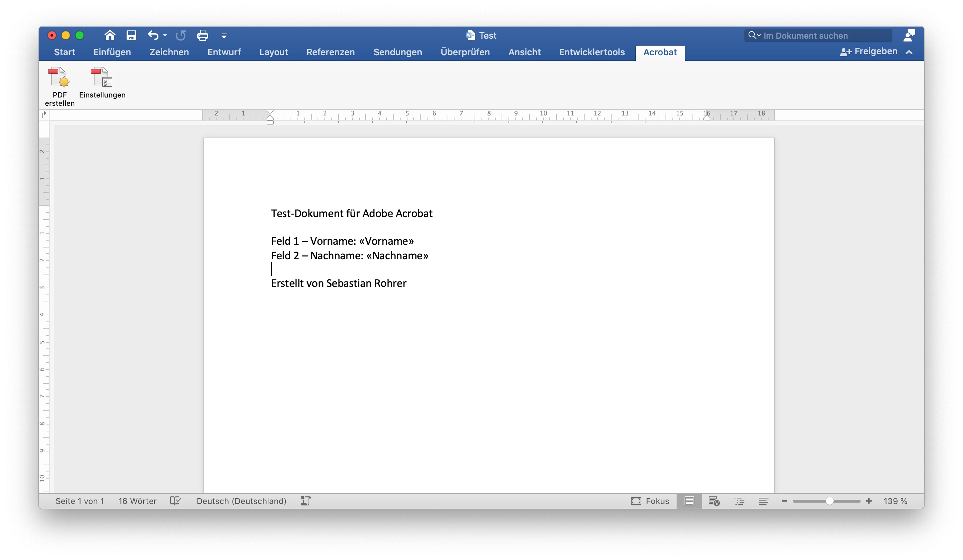Click the redo/repeat icon
963x560 pixels.
pyautogui.click(x=181, y=36)
